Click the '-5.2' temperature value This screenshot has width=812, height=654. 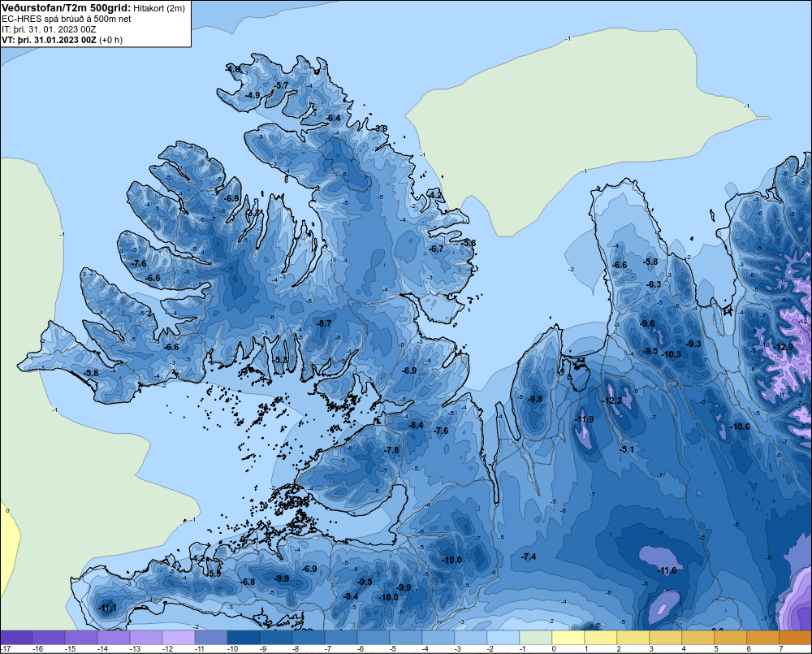point(281,360)
